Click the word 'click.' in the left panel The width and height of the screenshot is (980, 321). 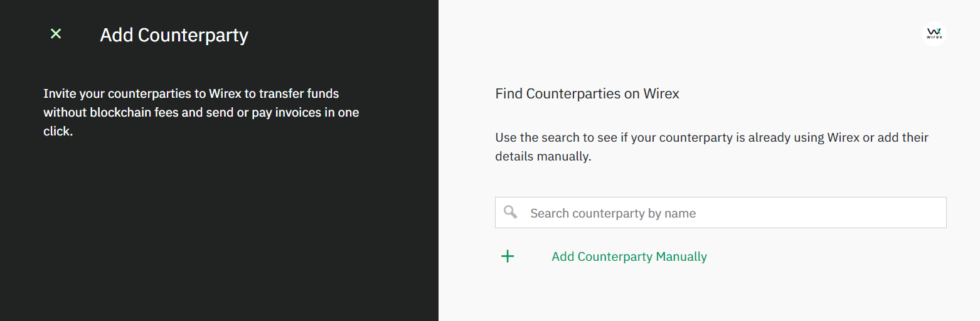(x=58, y=132)
